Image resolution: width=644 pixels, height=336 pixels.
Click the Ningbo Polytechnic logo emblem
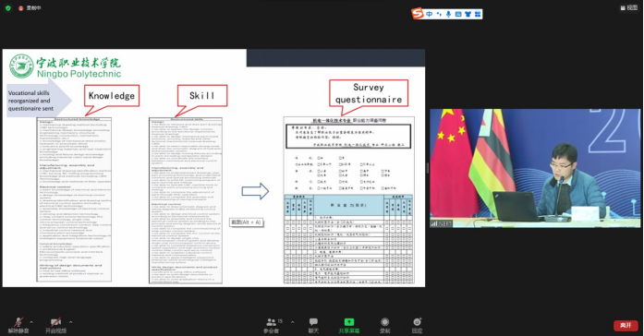(x=21, y=66)
